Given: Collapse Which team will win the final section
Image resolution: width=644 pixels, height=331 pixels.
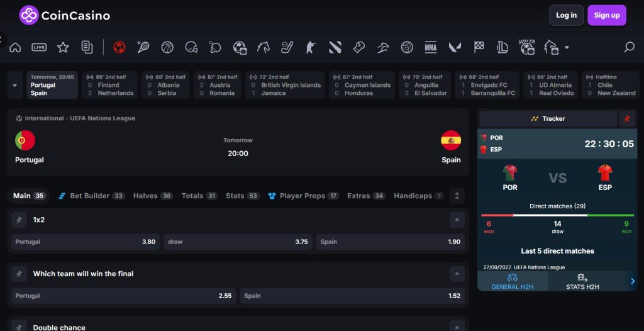Looking at the screenshot, I should click(x=457, y=274).
